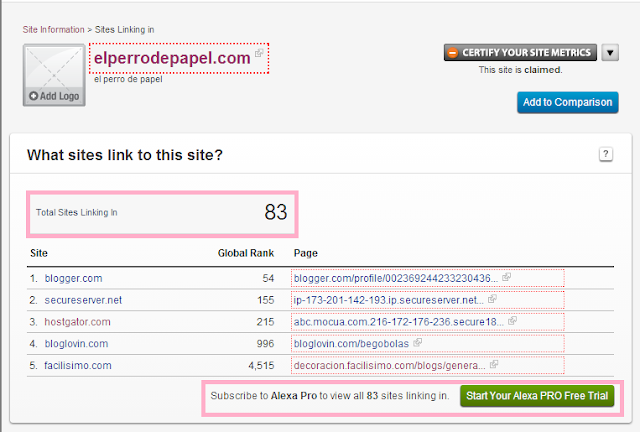The height and width of the screenshot is (432, 640).
Task: Open hostgator.com site link
Action: [78, 322]
